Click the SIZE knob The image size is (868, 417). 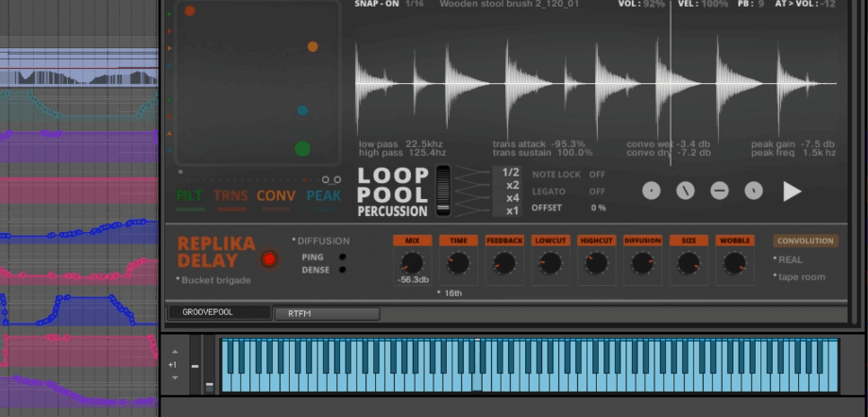click(x=689, y=263)
